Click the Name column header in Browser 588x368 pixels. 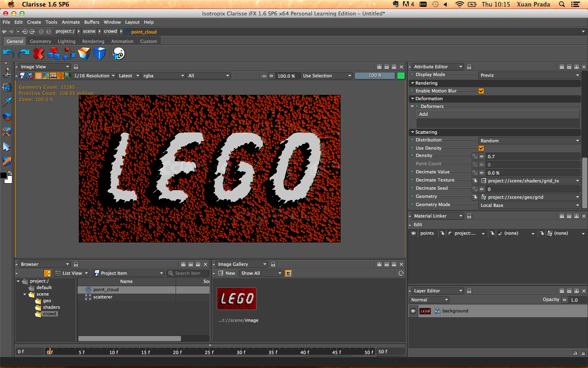[x=126, y=281]
